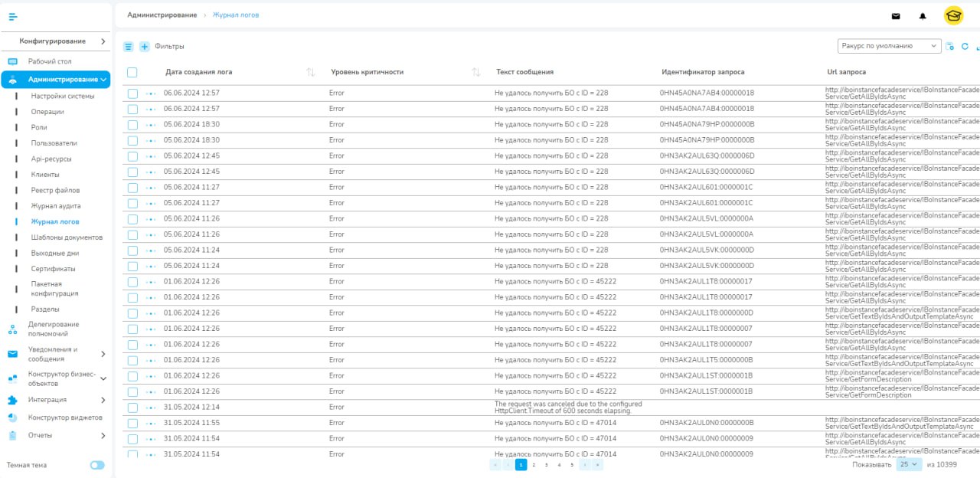The height and width of the screenshot is (478, 980).
Task: Open Api-ресурсы menu item
Action: click(51, 159)
